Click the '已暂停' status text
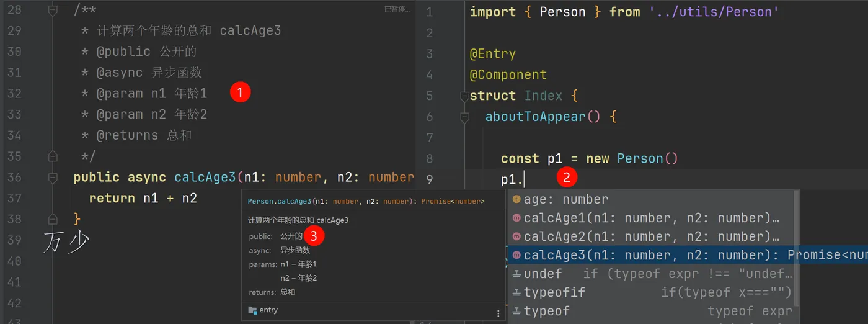868x324 pixels. click(x=397, y=9)
